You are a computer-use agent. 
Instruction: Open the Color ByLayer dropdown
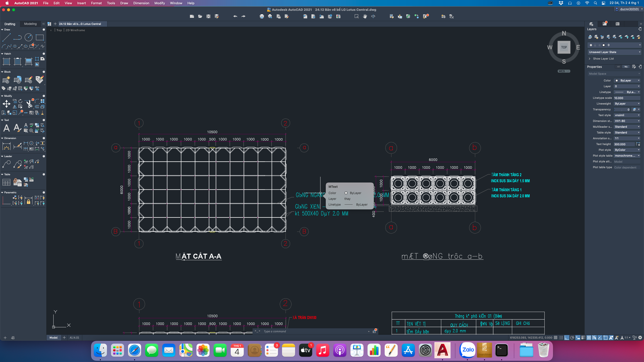tap(627, 80)
